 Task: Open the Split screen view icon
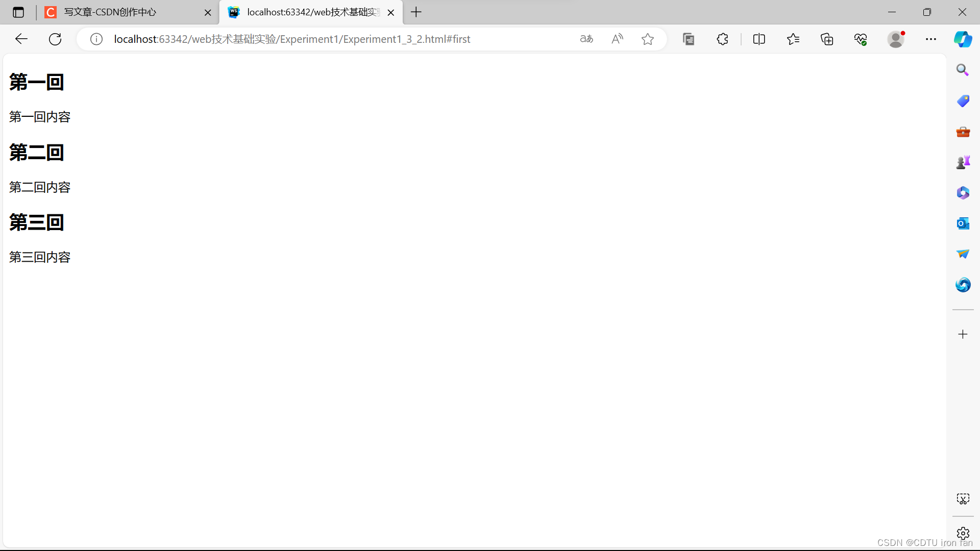click(759, 39)
